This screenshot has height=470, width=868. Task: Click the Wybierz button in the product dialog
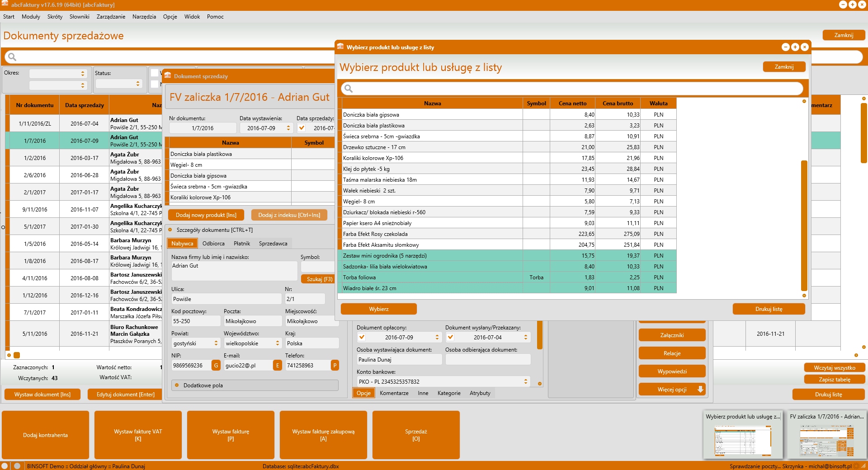point(378,309)
